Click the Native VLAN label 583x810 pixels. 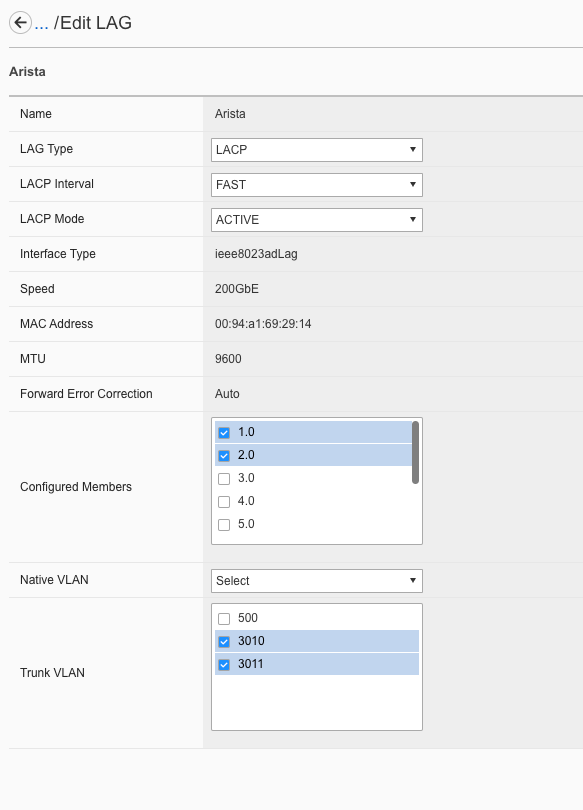coord(54,580)
